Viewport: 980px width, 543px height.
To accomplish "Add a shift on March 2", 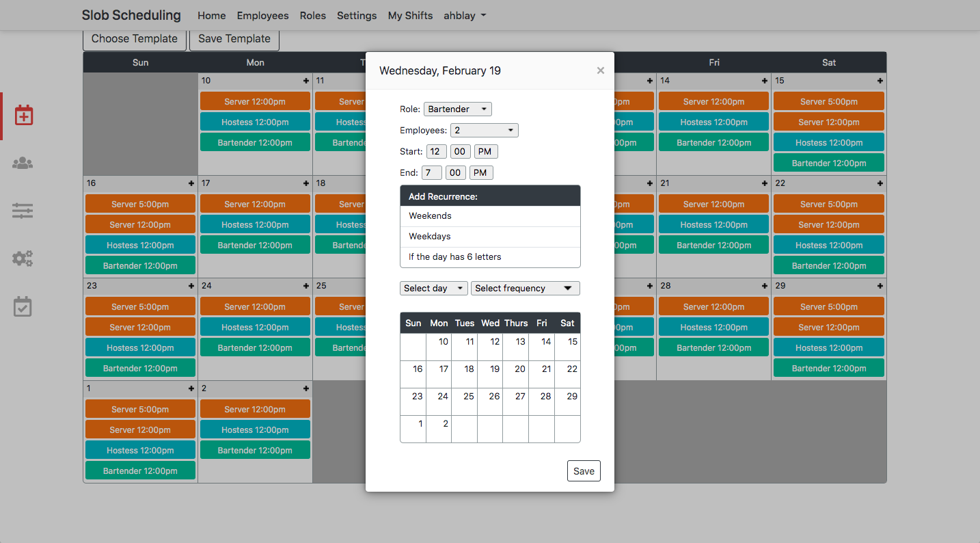I will 306,388.
